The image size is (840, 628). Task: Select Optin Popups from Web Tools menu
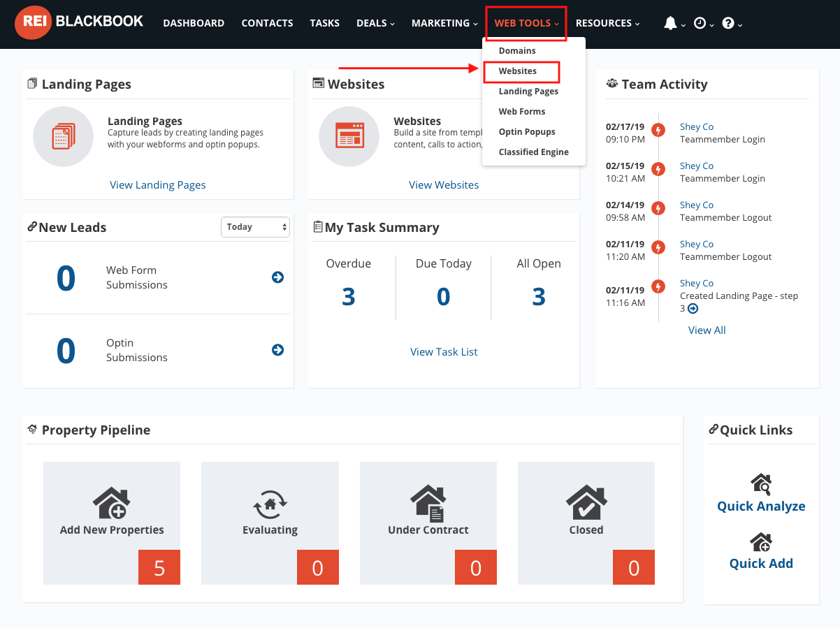[527, 132]
